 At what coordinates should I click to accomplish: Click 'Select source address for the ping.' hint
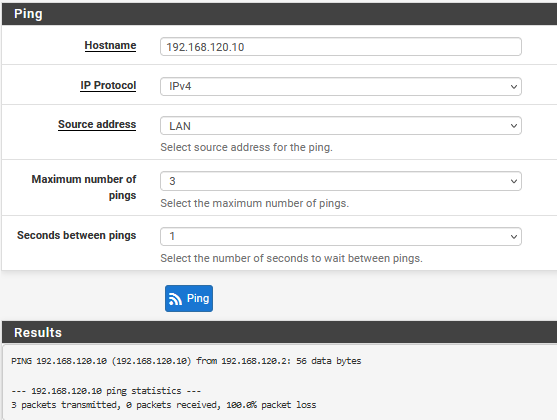[x=246, y=147]
